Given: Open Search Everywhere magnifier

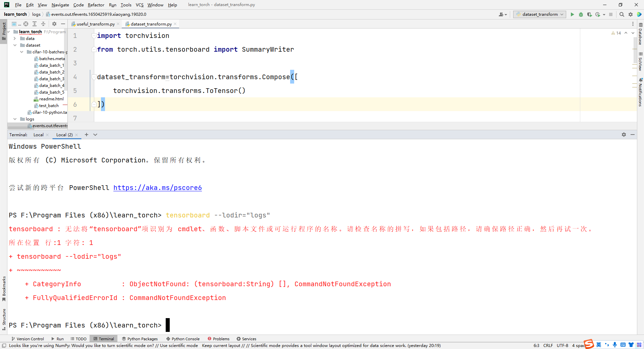Looking at the screenshot, I should click(x=622, y=14).
